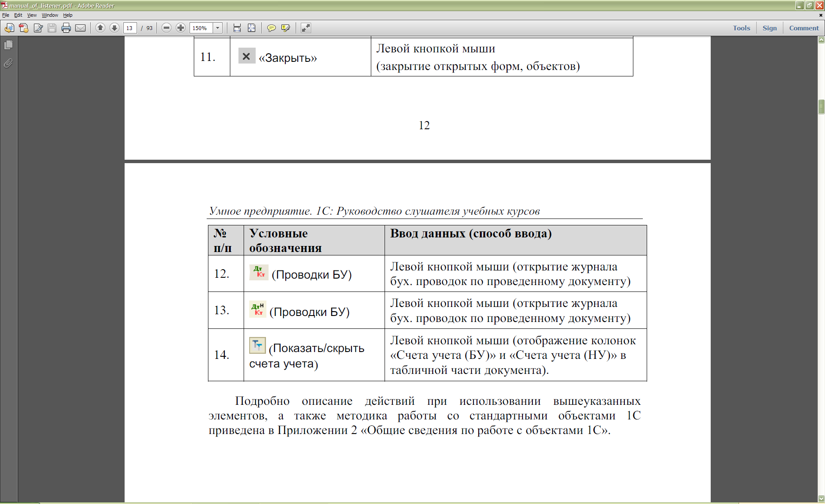The width and height of the screenshot is (825, 504).
Task: Click scrollbar up arrow at top
Action: [821, 40]
